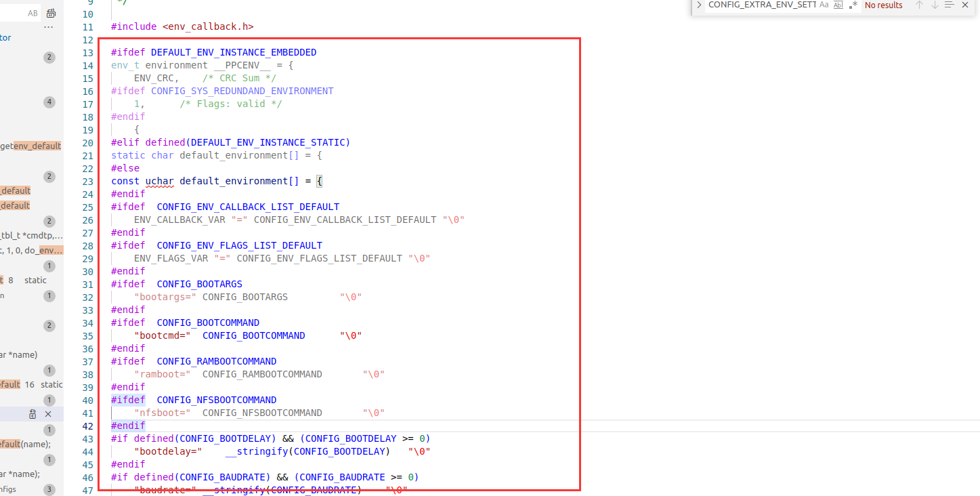
Task: Toggle preserve case AB in sidebar search
Action: [33, 13]
